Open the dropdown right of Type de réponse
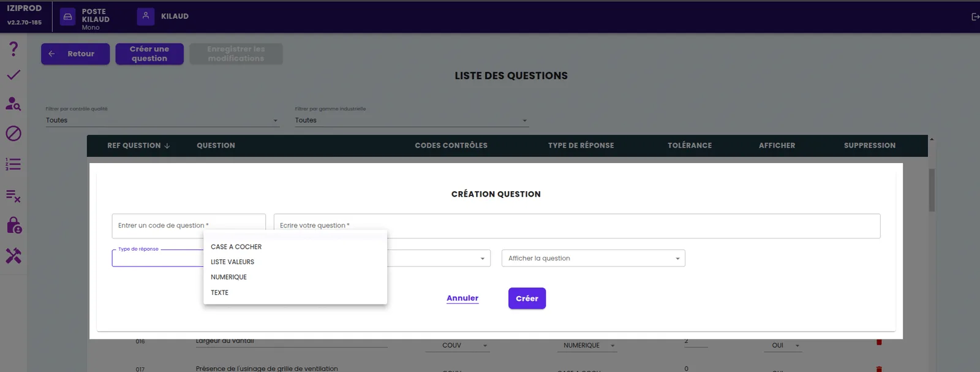 coord(439,258)
